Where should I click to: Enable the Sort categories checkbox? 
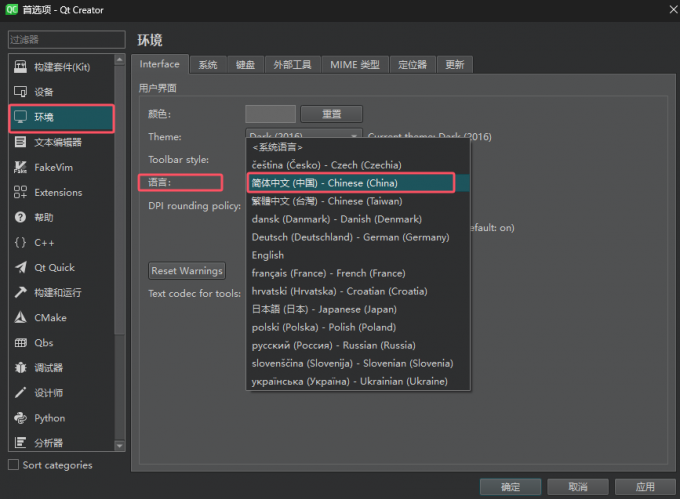tap(13, 465)
